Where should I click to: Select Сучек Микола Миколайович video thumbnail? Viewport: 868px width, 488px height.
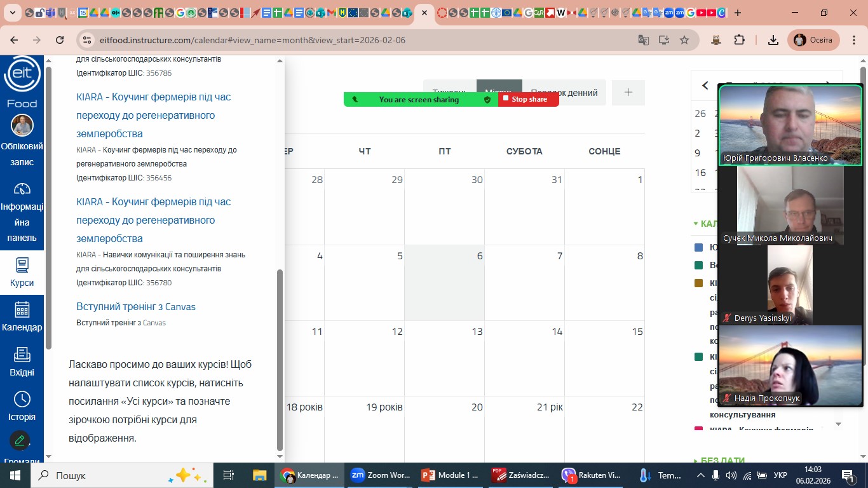790,206
